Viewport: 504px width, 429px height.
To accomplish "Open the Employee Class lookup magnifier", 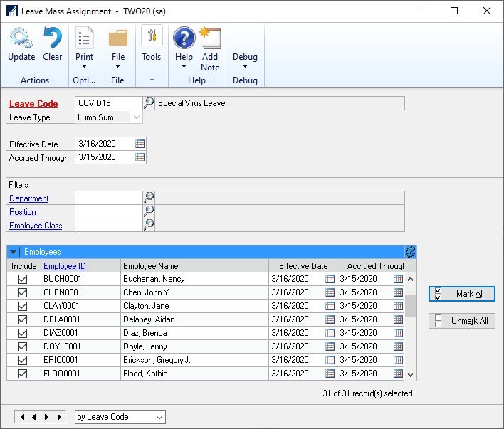I will coord(149,225).
